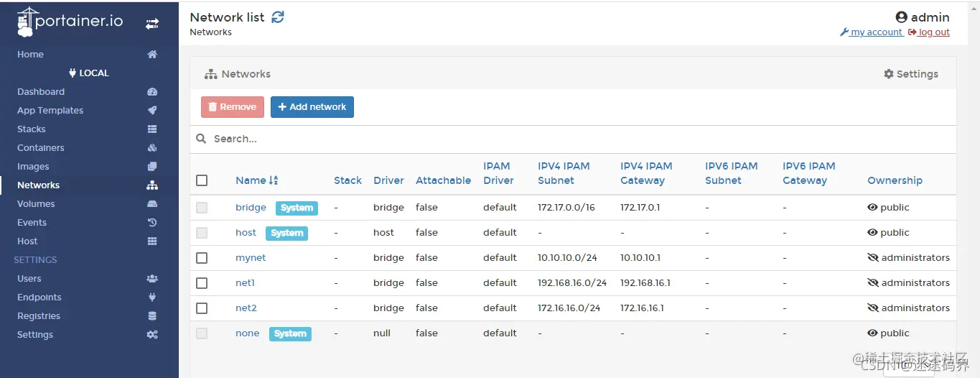The height and width of the screenshot is (378, 980).
Task: Toggle the sidebar collapse arrows icon
Action: tap(152, 24)
